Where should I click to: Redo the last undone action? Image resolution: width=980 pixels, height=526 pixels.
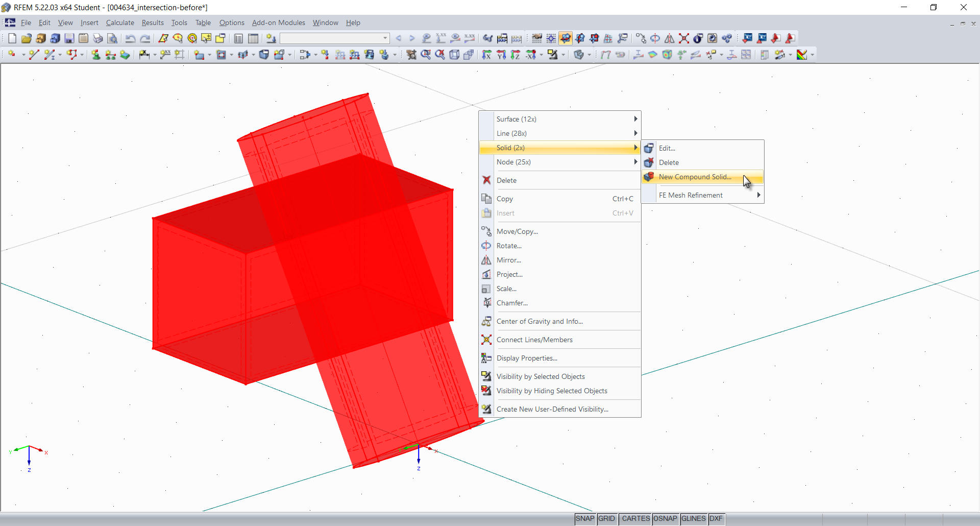(145, 38)
